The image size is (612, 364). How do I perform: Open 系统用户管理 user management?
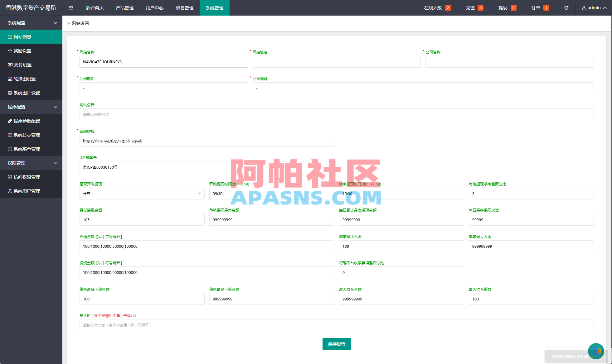(27, 191)
